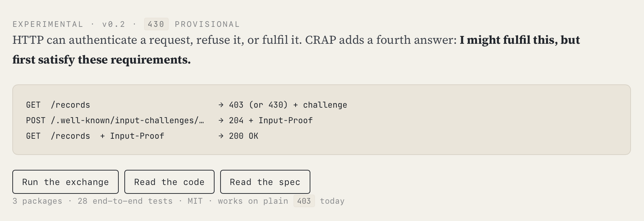Select the EXPERIMENTAL label at top
This screenshot has width=644, height=221.
48,24
